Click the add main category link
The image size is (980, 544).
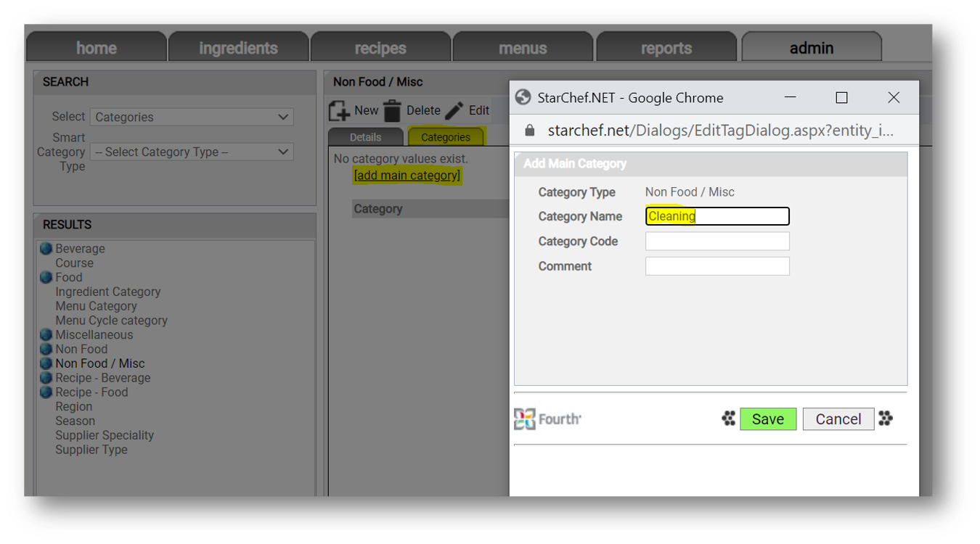pos(407,176)
